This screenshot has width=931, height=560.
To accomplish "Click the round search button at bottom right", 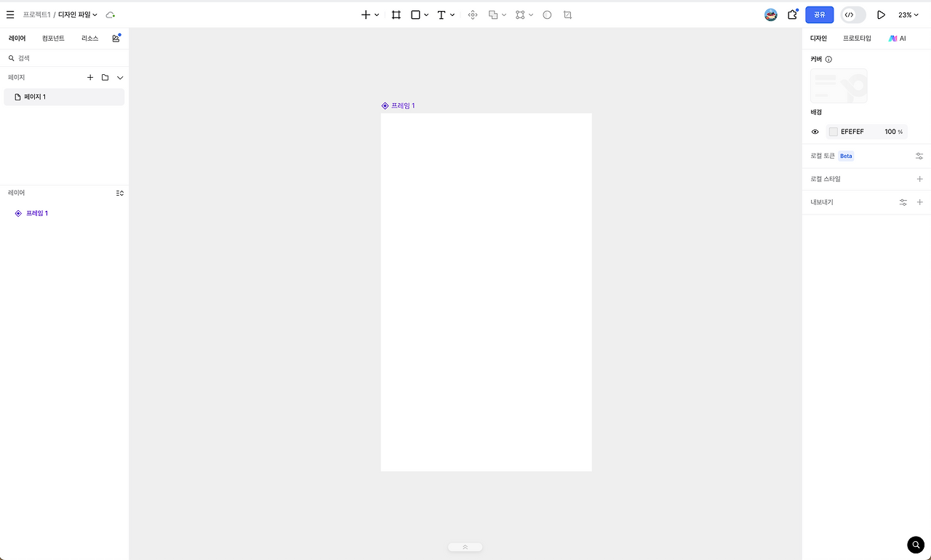I will coord(916,545).
